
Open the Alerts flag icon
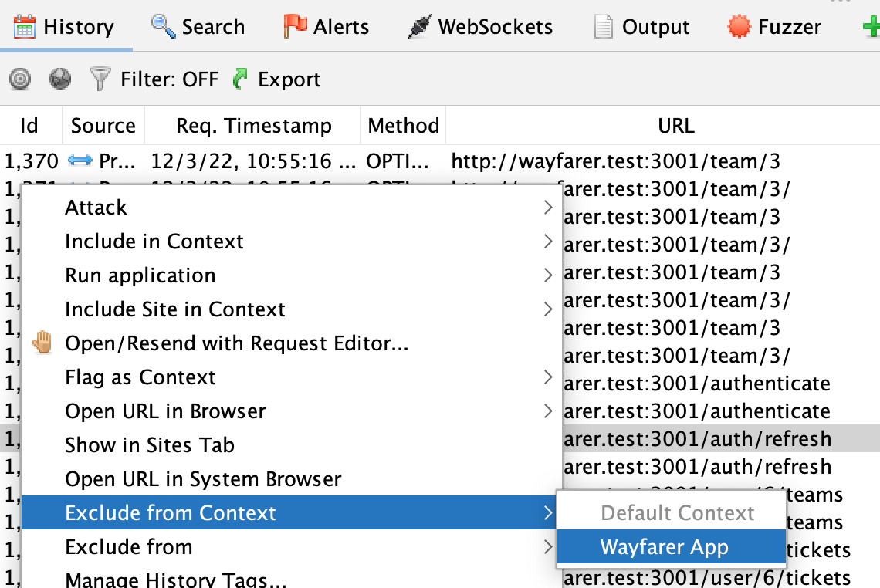click(x=295, y=26)
